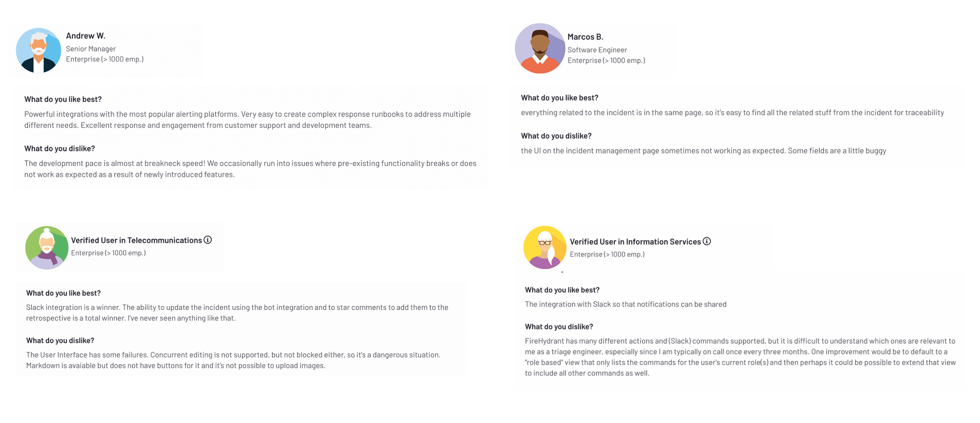The height and width of the screenshot is (423, 980).
Task: Click the FireHydrant Slack commands dislike paragraph
Action: [740, 357]
